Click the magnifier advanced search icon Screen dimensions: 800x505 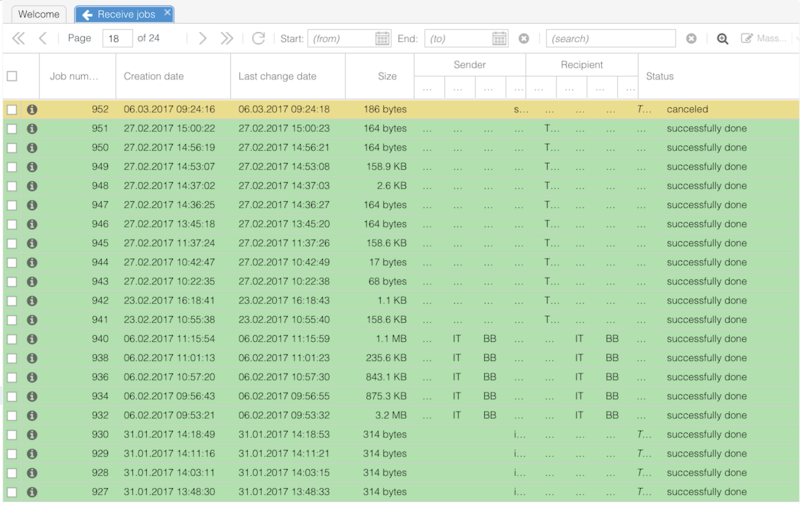click(x=722, y=39)
